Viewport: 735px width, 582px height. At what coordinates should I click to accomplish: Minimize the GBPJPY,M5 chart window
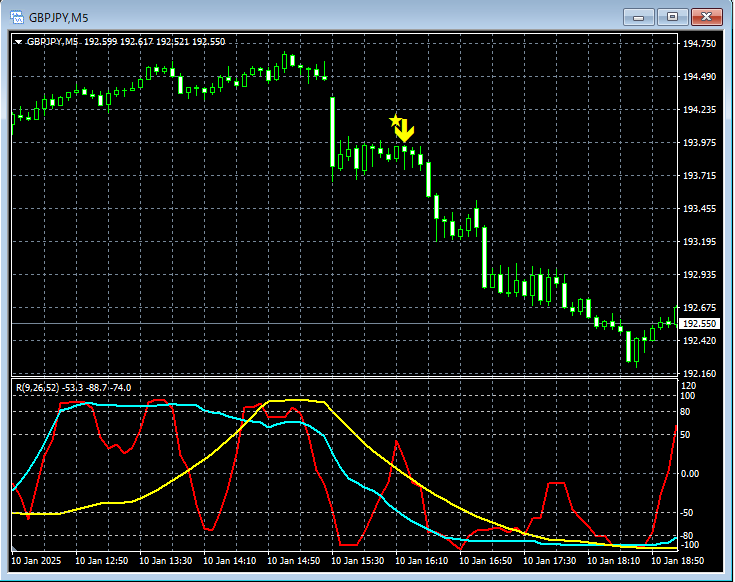click(640, 16)
